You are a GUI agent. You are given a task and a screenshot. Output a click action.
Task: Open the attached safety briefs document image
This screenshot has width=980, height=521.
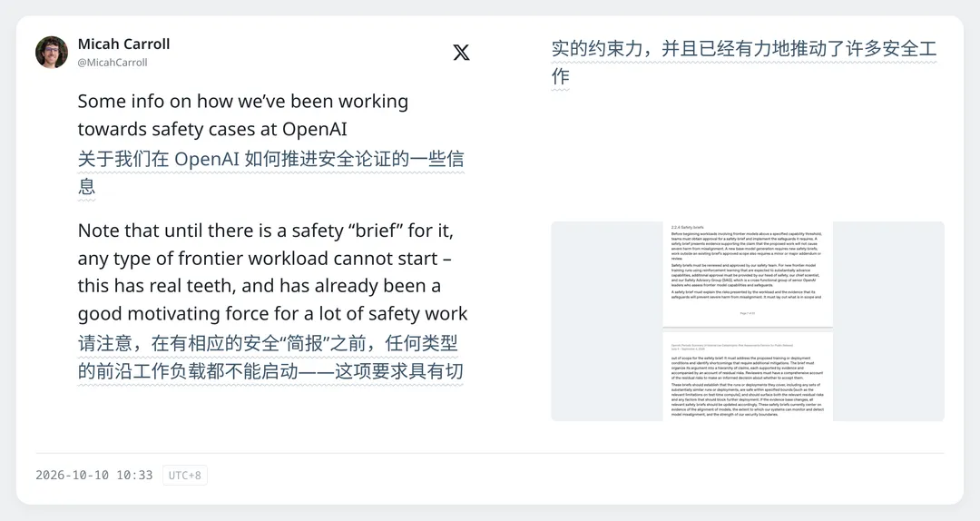748,320
